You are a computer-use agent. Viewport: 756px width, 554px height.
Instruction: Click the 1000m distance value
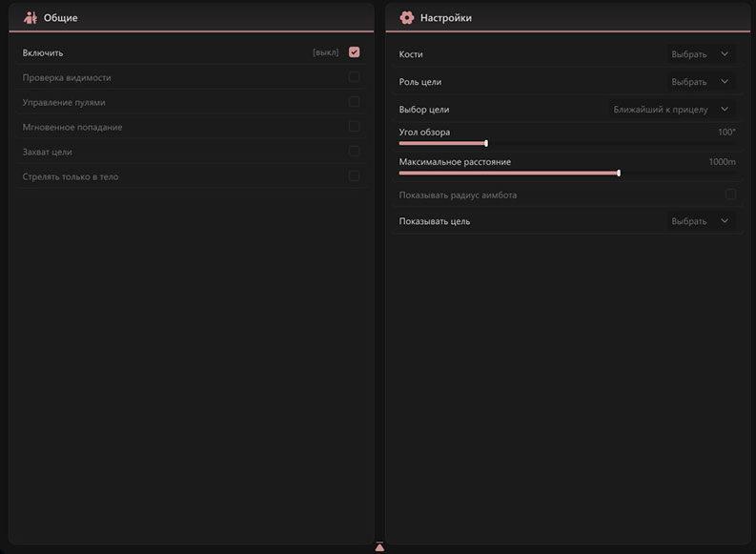[x=722, y=162]
